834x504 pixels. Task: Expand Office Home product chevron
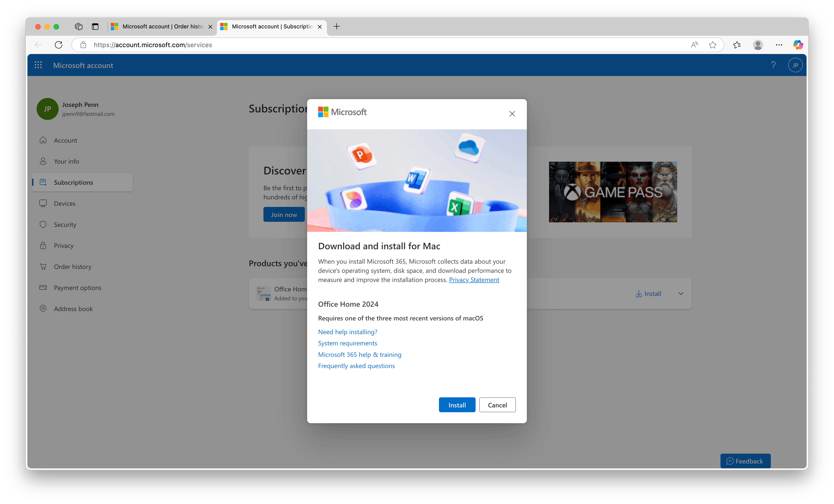point(681,293)
